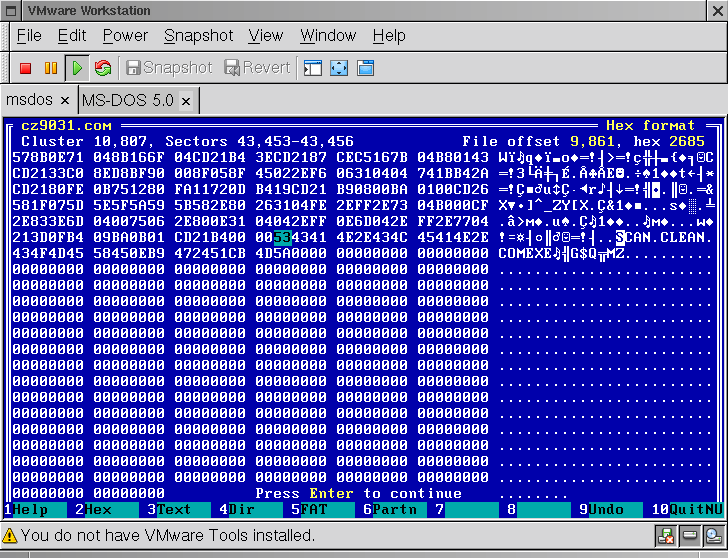Viewport: 728px width, 558px height.
Task: Click the 'File offset 9,861' text
Action: pos(539,141)
